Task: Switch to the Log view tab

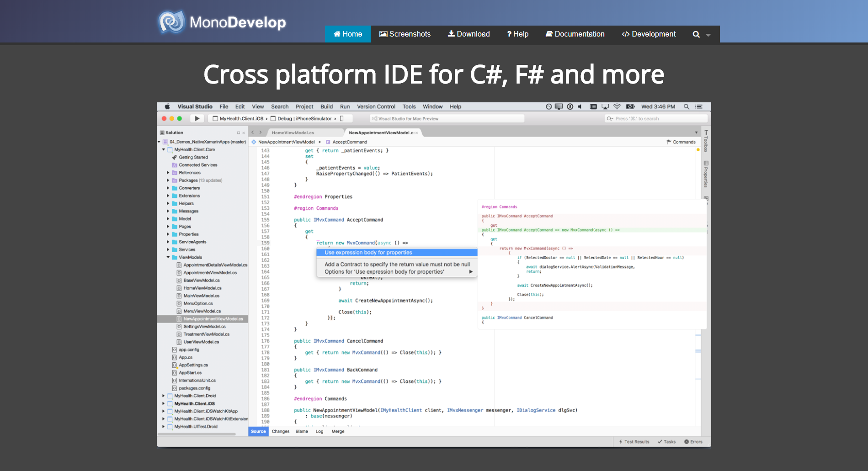Action: tap(320, 431)
